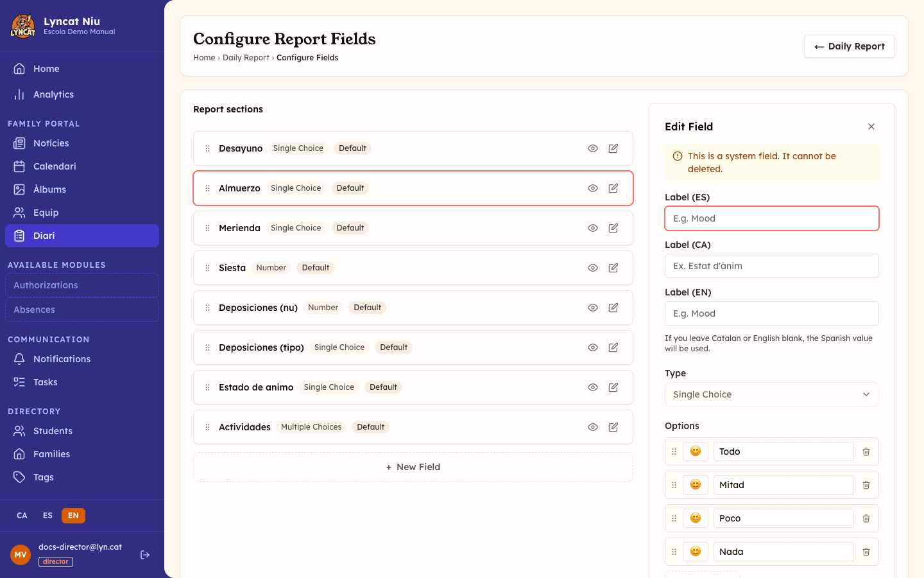The image size is (924, 578).
Task: Click the Todo option text field
Action: click(x=783, y=451)
